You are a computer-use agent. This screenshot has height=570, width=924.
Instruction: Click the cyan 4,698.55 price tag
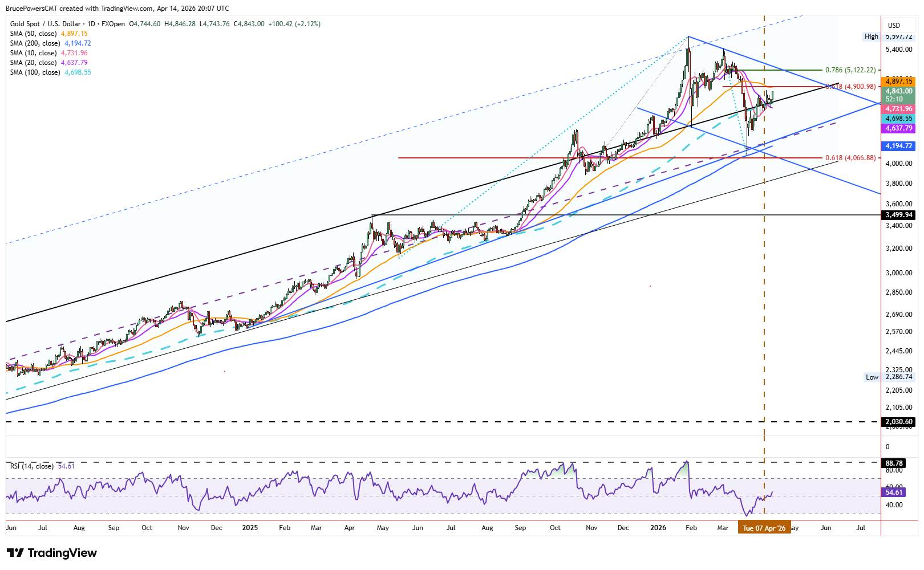(x=899, y=119)
